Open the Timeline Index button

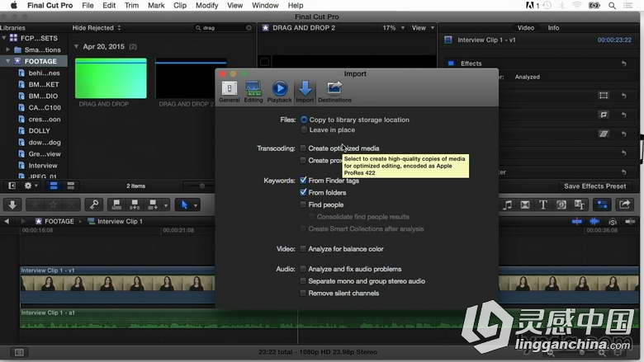coord(19,352)
